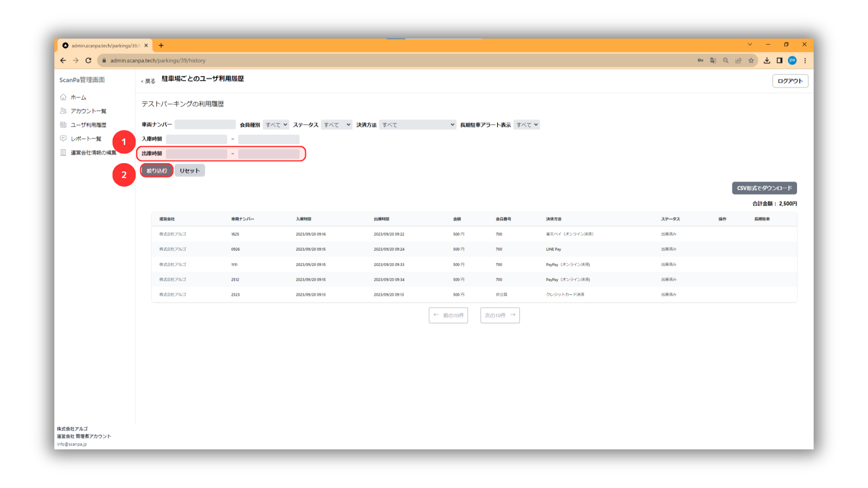
Task: Click the Home icon in the sidebar
Action: click(x=63, y=97)
